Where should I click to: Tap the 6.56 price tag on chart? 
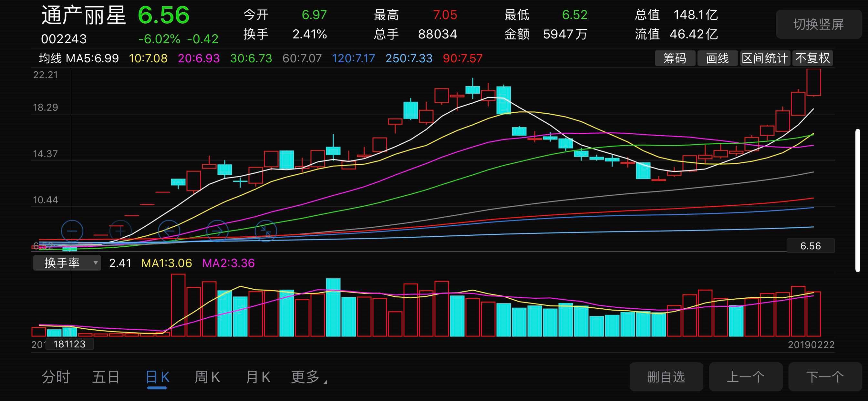[x=811, y=246]
